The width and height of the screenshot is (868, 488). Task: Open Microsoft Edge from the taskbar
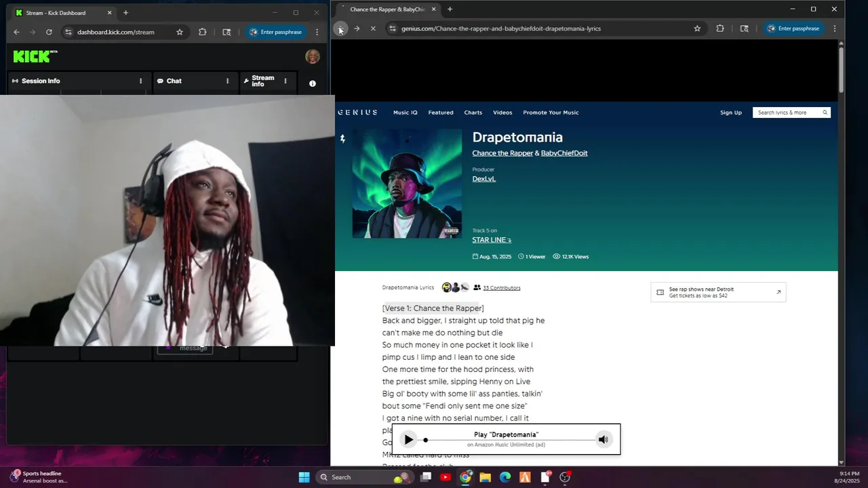click(x=505, y=477)
